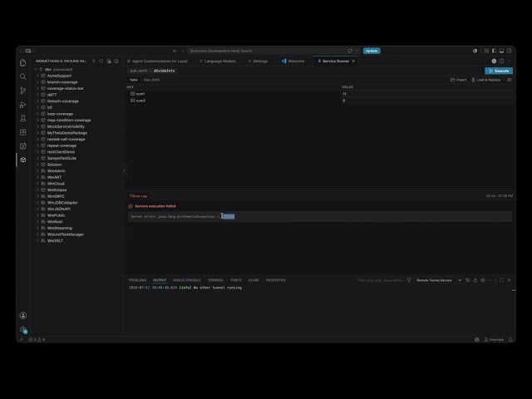Expand the WmPublic package

[x=37, y=215]
